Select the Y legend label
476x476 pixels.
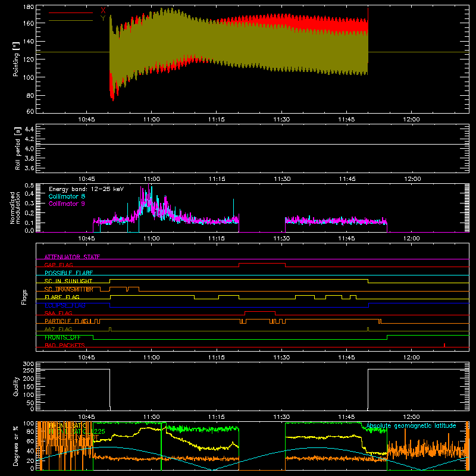[x=103, y=18]
